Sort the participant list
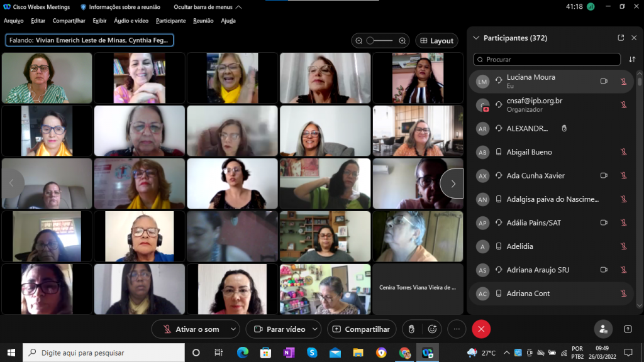Viewport: 644px width, 362px height. point(632,60)
